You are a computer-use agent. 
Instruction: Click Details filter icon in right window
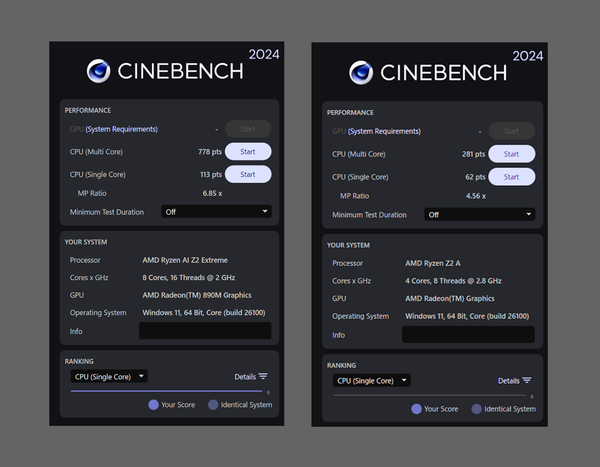point(527,380)
